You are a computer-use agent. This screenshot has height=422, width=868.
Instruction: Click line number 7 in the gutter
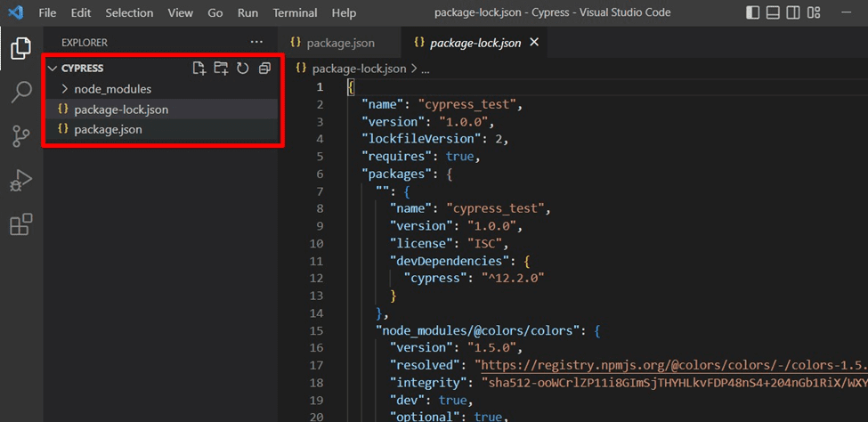(319, 191)
